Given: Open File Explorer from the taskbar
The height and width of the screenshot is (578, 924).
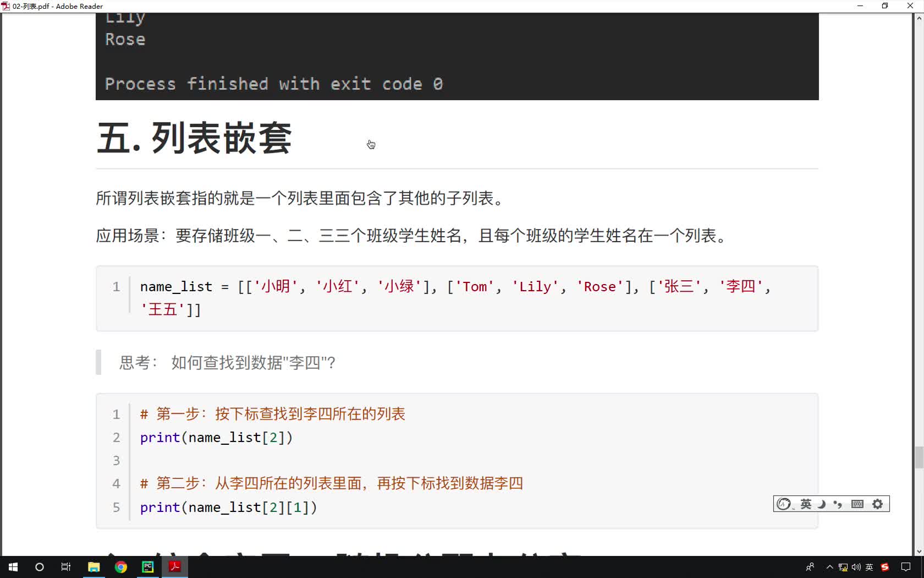Looking at the screenshot, I should click(94, 567).
